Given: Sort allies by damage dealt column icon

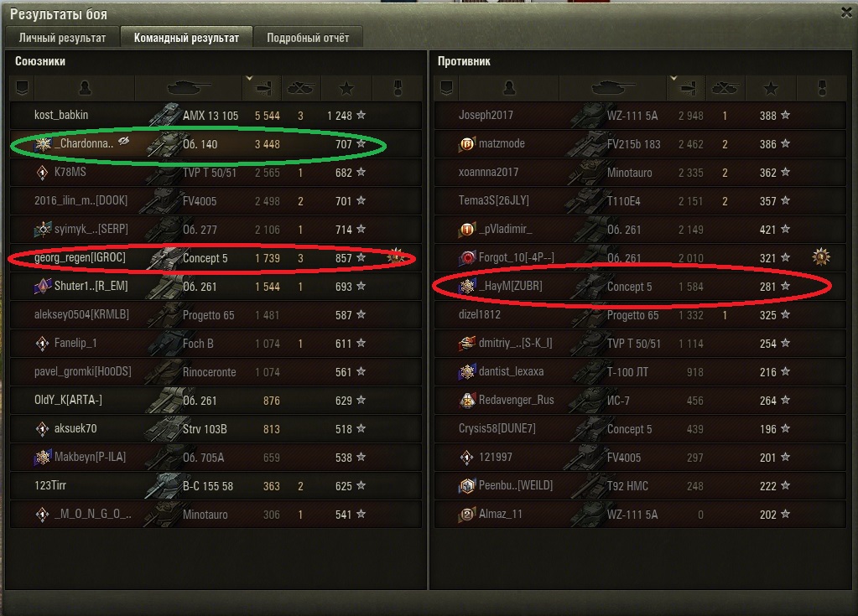Looking at the screenshot, I should coord(263,88).
